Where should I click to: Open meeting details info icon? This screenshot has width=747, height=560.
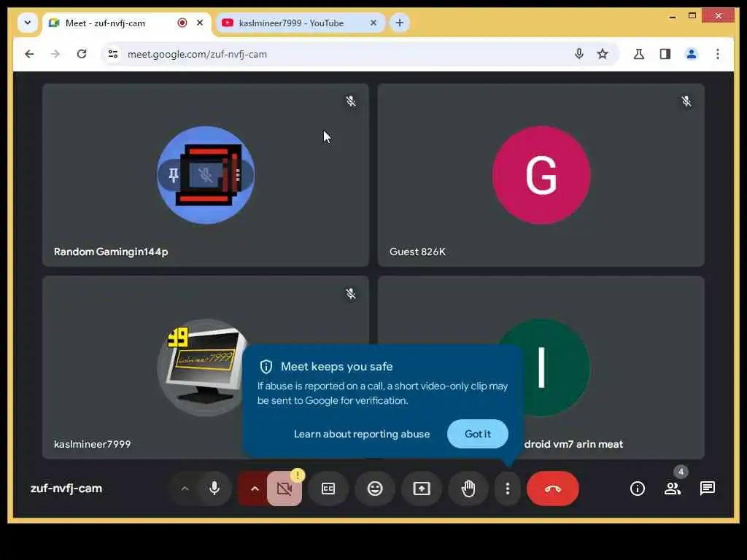(637, 488)
